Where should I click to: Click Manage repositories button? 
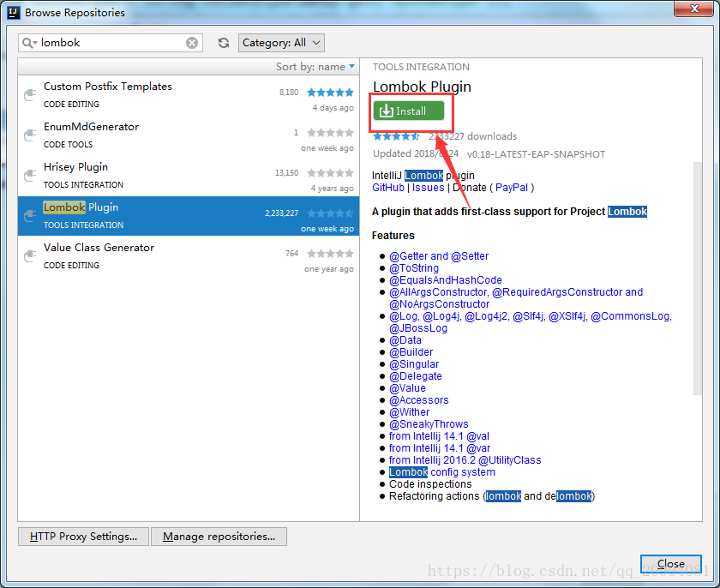[x=219, y=537]
